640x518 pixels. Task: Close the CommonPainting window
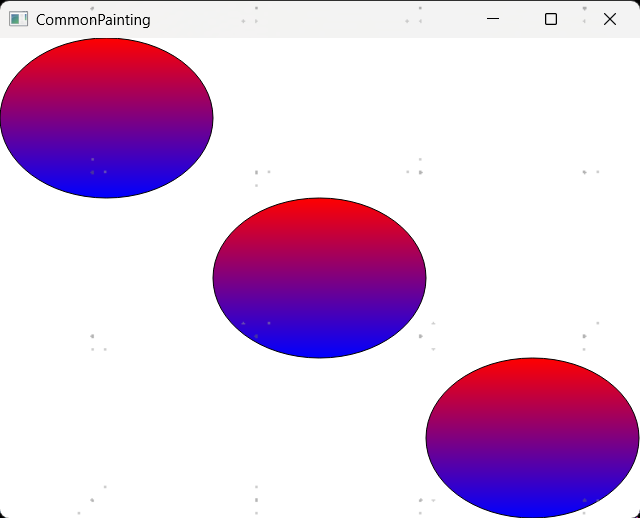610,19
